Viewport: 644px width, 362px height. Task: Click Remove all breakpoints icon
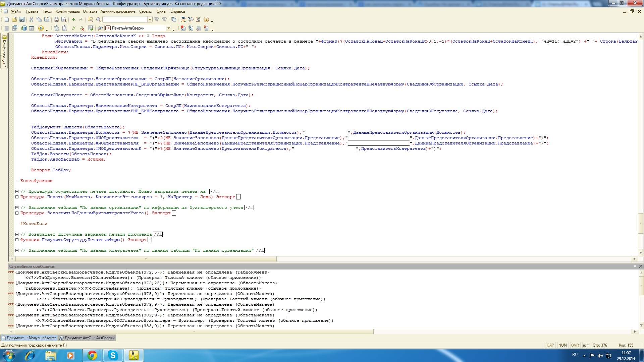[206, 28]
